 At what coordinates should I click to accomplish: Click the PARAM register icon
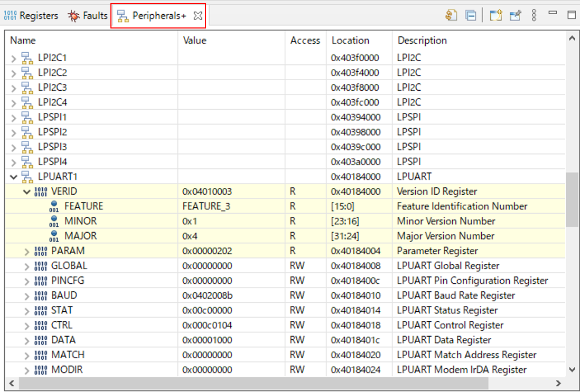tap(41, 251)
